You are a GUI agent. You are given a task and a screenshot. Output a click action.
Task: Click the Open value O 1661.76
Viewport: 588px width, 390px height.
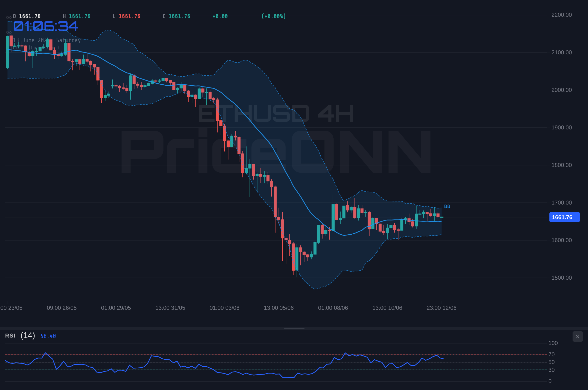coord(27,16)
